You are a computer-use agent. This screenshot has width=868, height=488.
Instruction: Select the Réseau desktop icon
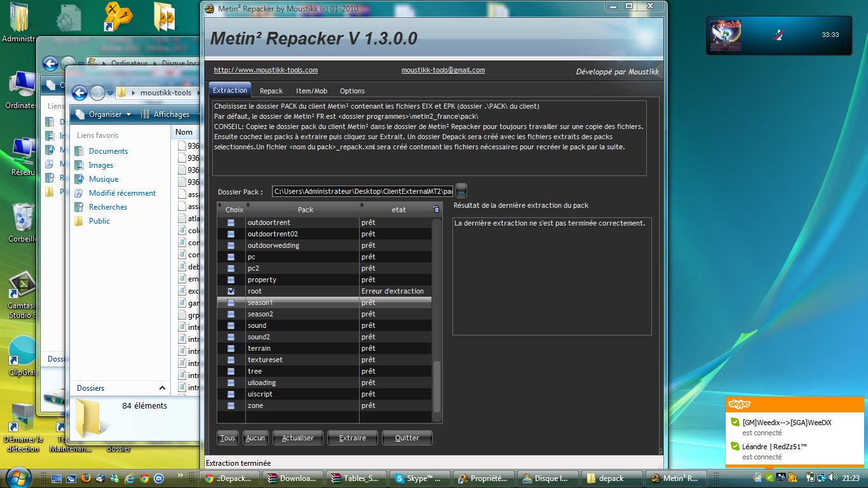click(x=22, y=157)
